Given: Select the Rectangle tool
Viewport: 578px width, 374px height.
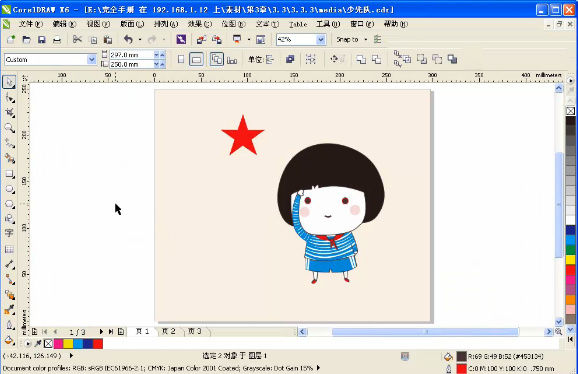Looking at the screenshot, I should 10,174.
